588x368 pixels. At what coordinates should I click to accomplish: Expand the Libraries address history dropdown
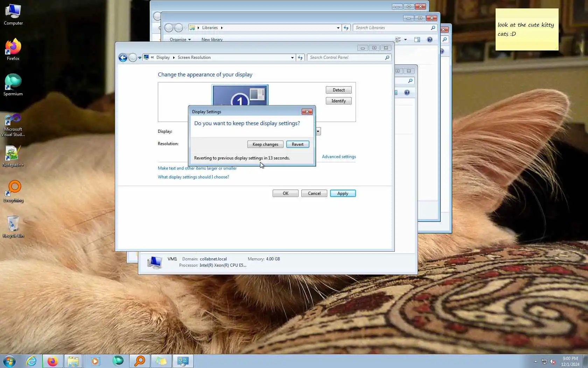(338, 28)
